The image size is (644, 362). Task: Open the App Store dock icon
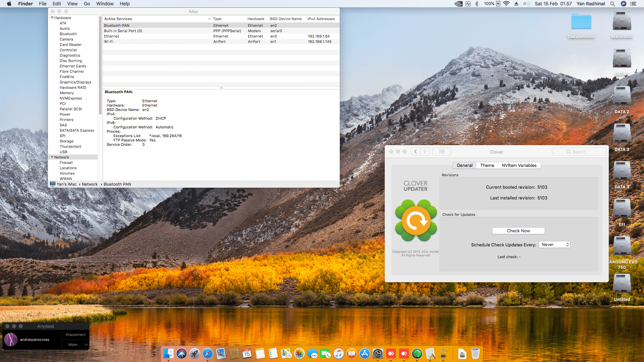click(x=365, y=354)
